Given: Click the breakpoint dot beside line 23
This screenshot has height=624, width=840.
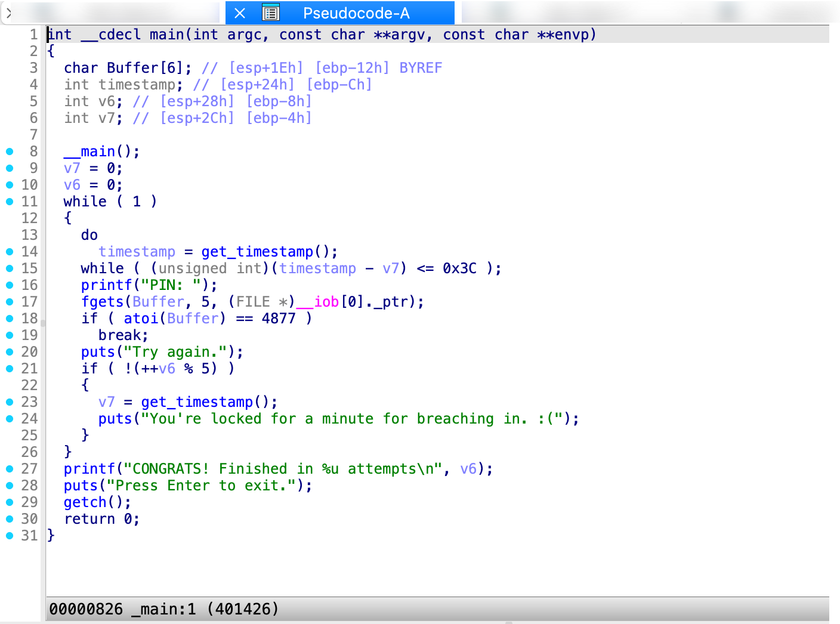Looking at the screenshot, I should (x=10, y=401).
